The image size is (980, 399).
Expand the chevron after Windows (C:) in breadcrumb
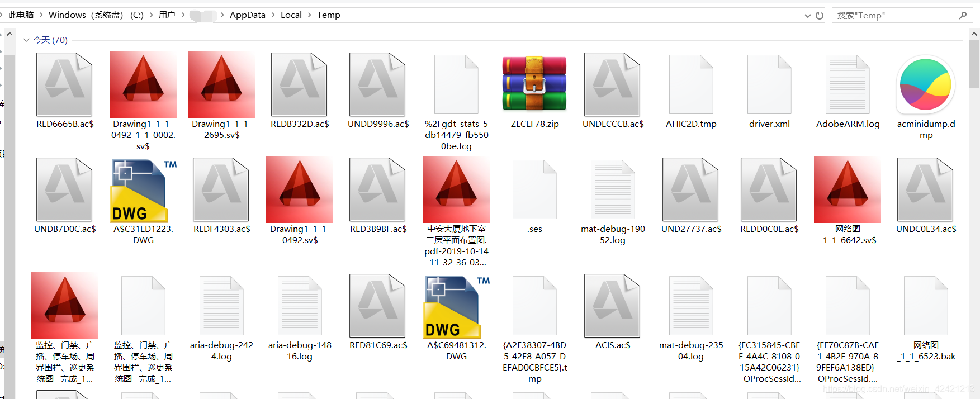[151, 15]
